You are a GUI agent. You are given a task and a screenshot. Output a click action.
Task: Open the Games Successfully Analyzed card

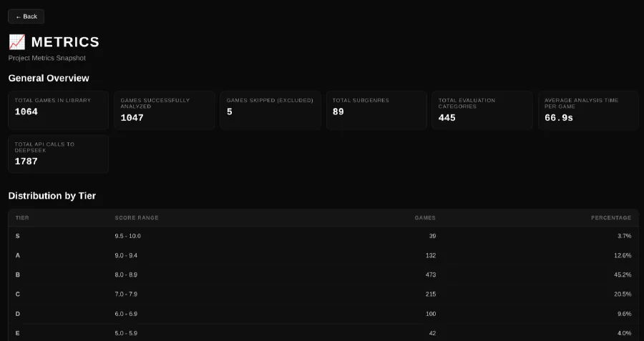pos(164,109)
